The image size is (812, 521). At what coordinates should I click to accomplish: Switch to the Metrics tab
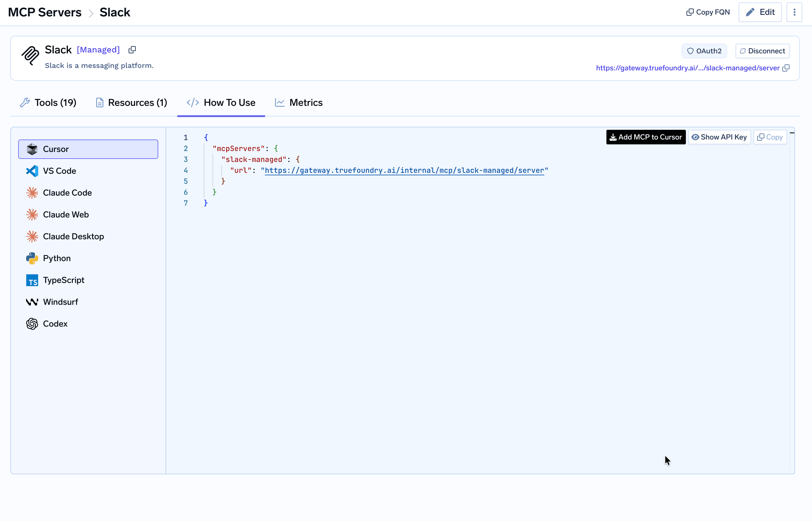tap(299, 103)
